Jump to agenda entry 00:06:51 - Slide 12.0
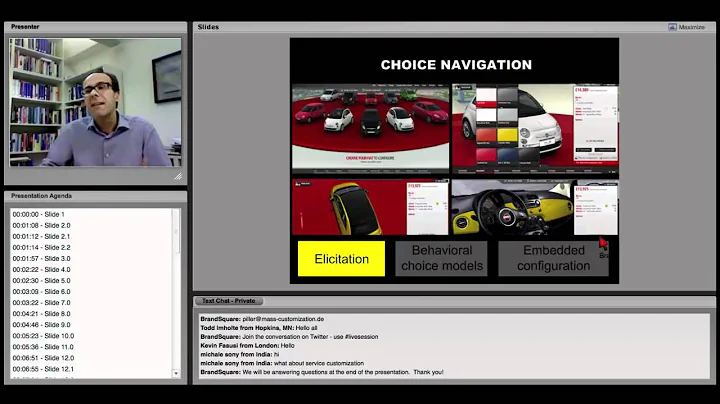Viewport: 720px width, 404px height. click(43, 358)
